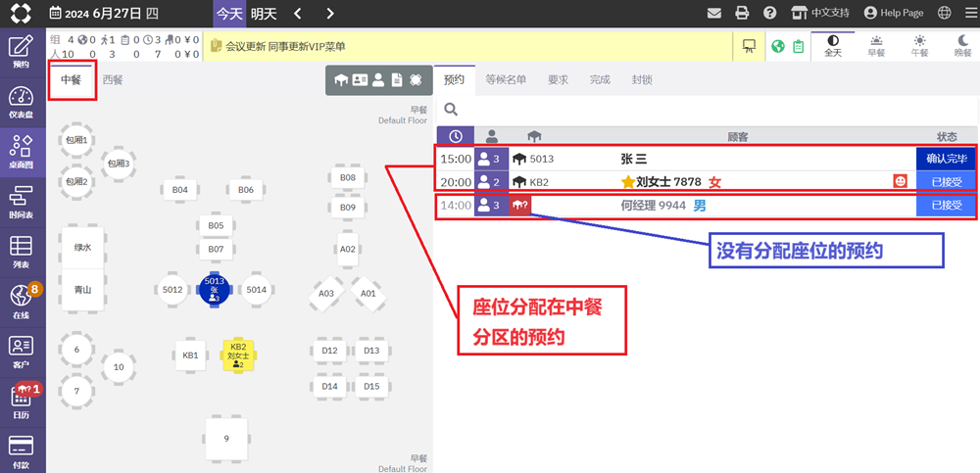
Task: Select table 绿水 on floor plan
Action: (x=82, y=248)
